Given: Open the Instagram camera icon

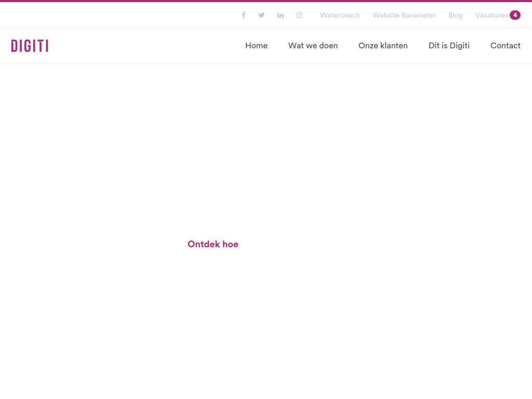Looking at the screenshot, I should point(299,15).
